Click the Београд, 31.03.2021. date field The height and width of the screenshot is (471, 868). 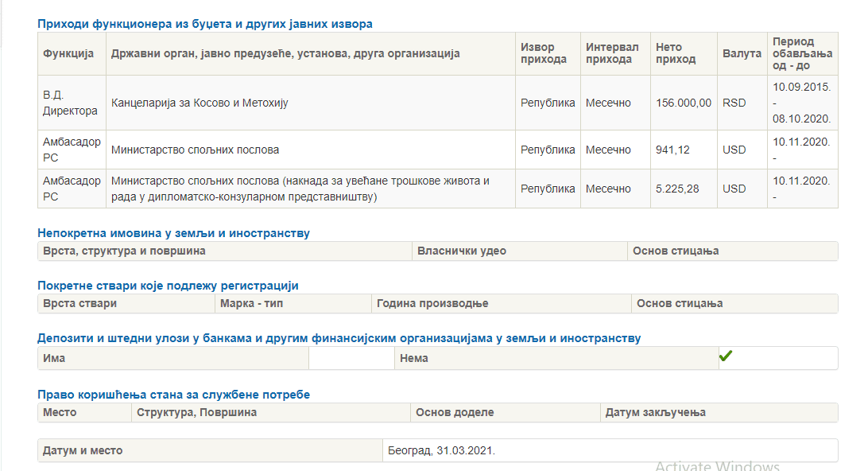610,450
